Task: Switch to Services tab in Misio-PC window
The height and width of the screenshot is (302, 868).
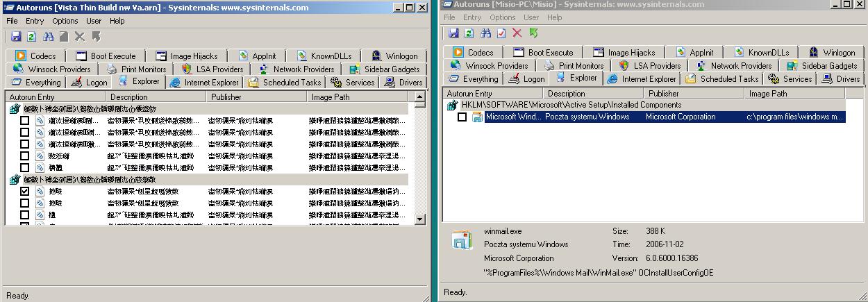Action: click(x=790, y=78)
